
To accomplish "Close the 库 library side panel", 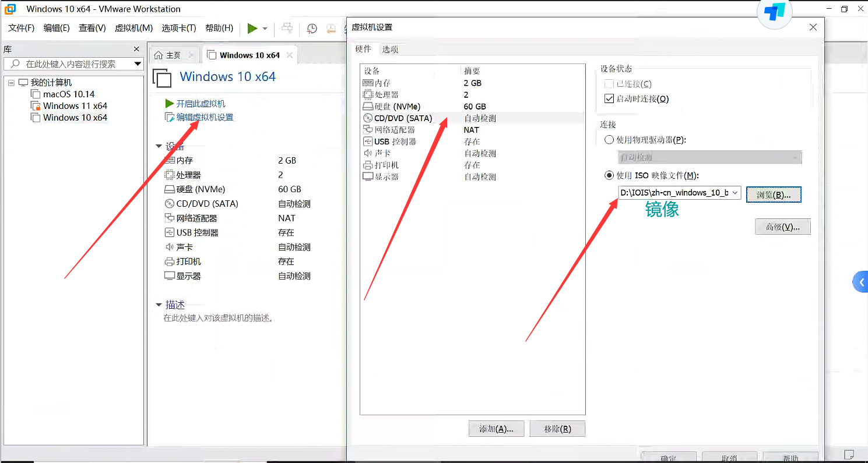I will 136,50.
